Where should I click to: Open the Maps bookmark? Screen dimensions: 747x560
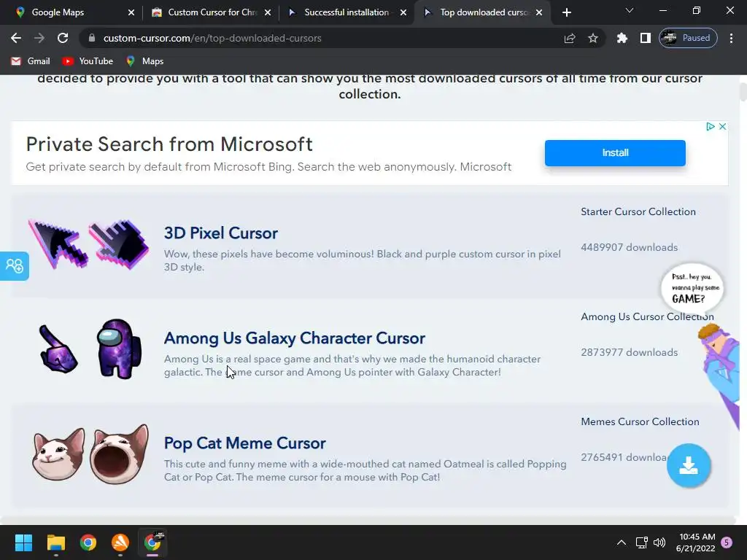click(x=145, y=61)
